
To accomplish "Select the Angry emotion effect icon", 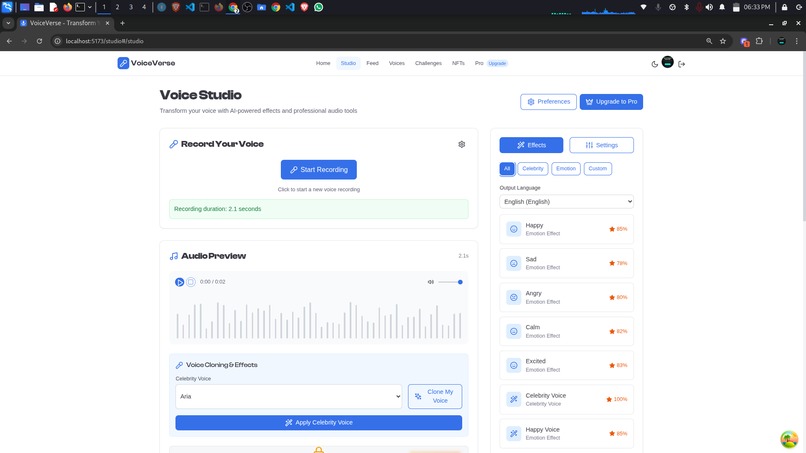I will [514, 297].
